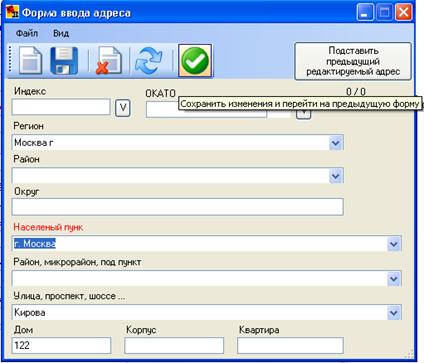This screenshot has height=363, width=424.
Task: Click into the Индекс input field
Action: pos(61,107)
